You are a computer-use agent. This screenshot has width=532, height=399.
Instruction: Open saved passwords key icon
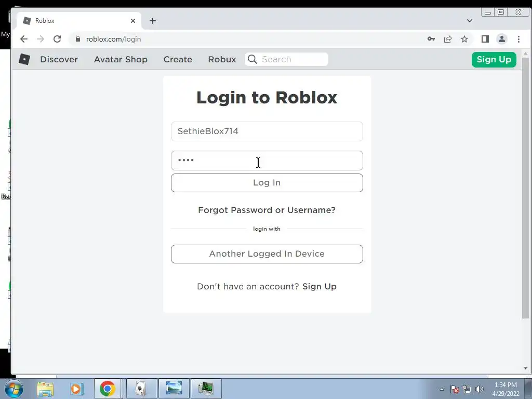click(x=431, y=39)
